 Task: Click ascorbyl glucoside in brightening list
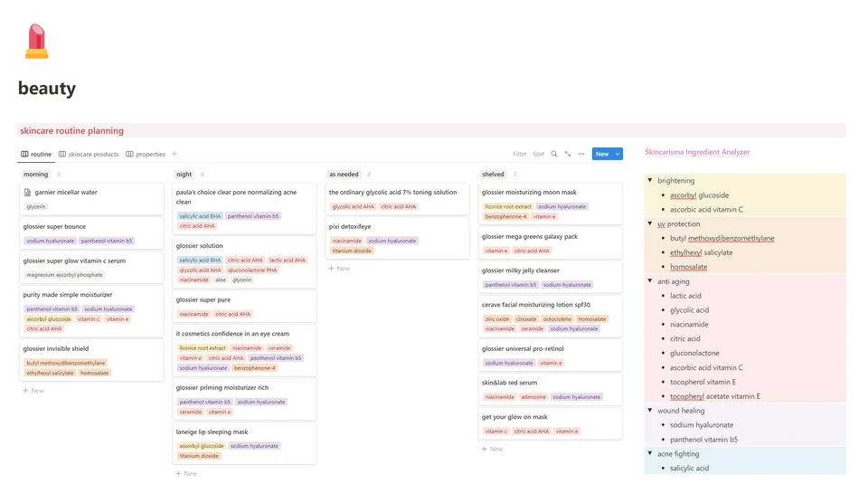coord(699,195)
